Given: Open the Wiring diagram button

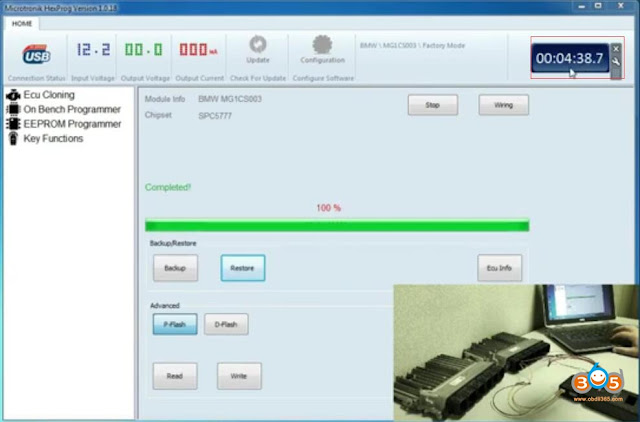Looking at the screenshot, I should coord(504,105).
